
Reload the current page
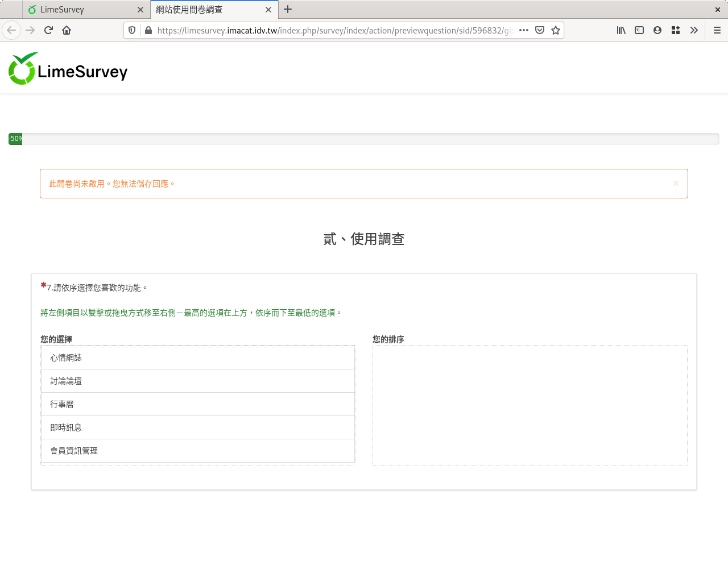(48, 30)
